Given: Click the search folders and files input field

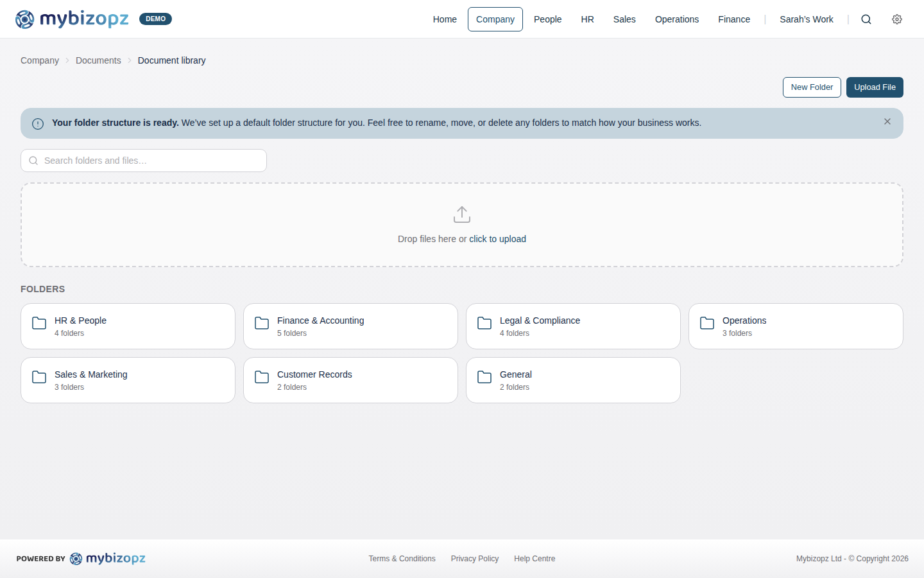Looking at the screenshot, I should coord(143,160).
